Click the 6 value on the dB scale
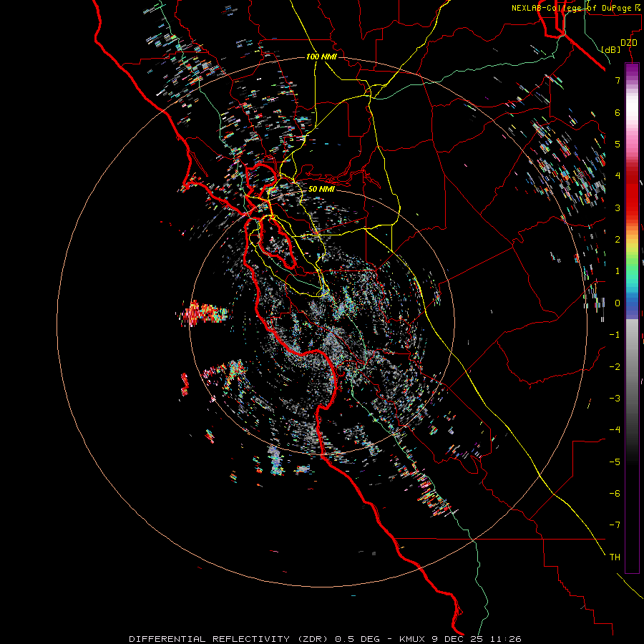 coord(618,112)
